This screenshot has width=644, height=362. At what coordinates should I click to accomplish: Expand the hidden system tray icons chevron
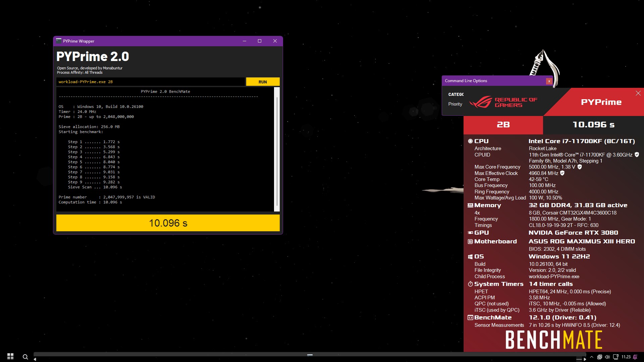pos(592,357)
